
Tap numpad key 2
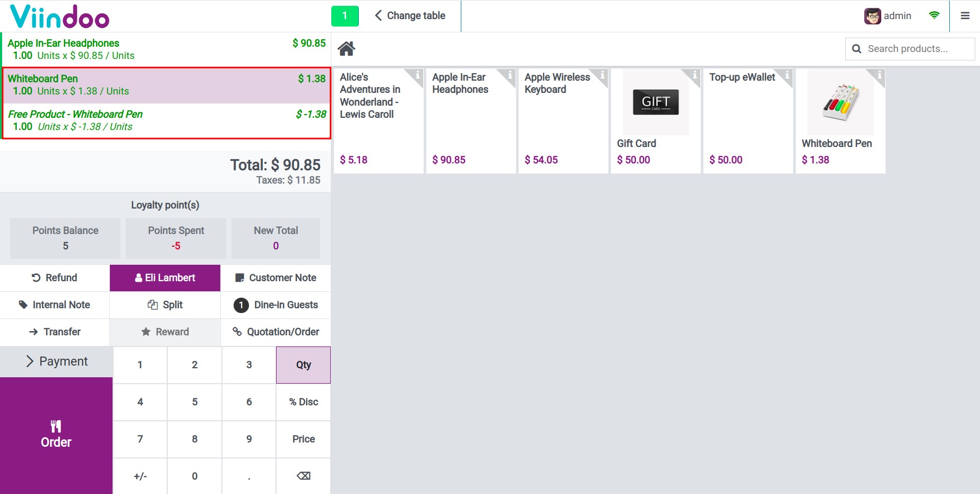(195, 365)
